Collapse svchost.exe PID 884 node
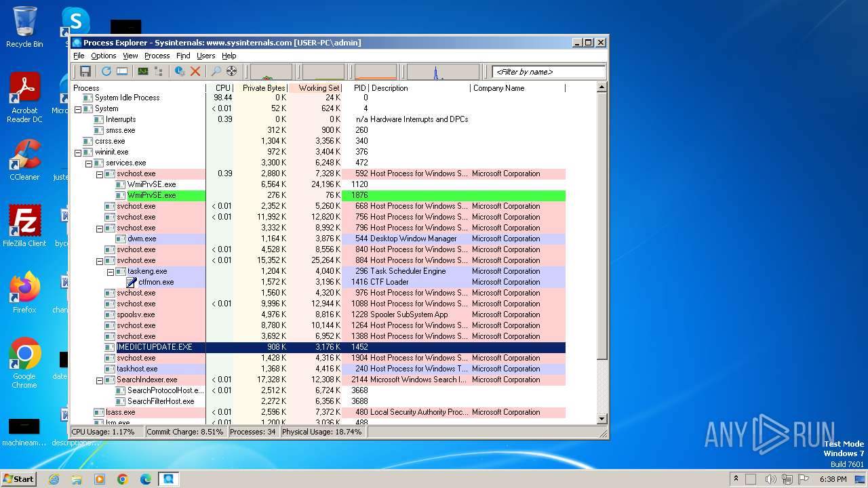868x488 pixels. pos(99,260)
